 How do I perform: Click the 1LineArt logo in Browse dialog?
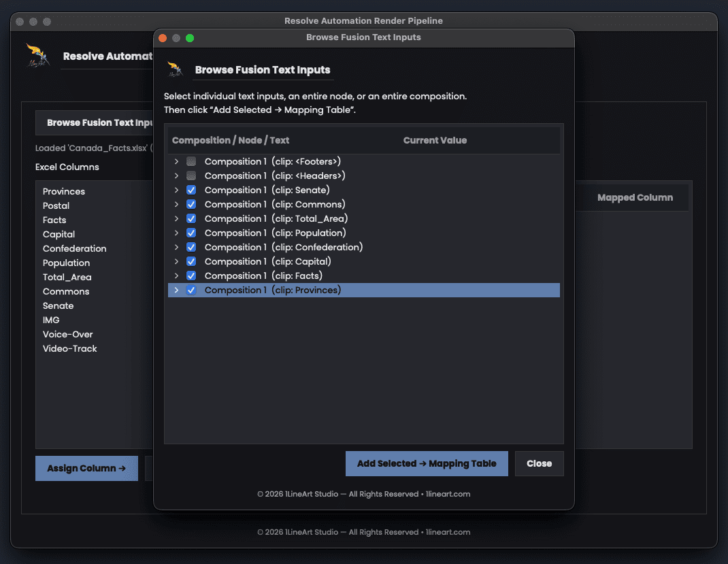click(175, 69)
